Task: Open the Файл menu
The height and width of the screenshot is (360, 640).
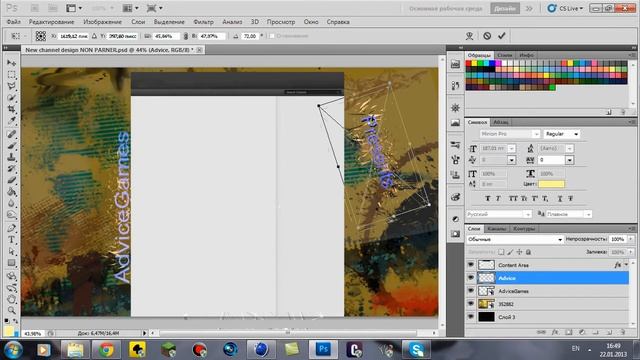Action: click(x=13, y=22)
